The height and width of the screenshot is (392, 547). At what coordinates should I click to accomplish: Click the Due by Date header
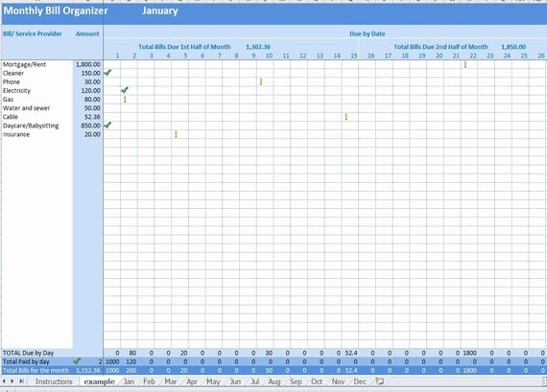click(367, 34)
